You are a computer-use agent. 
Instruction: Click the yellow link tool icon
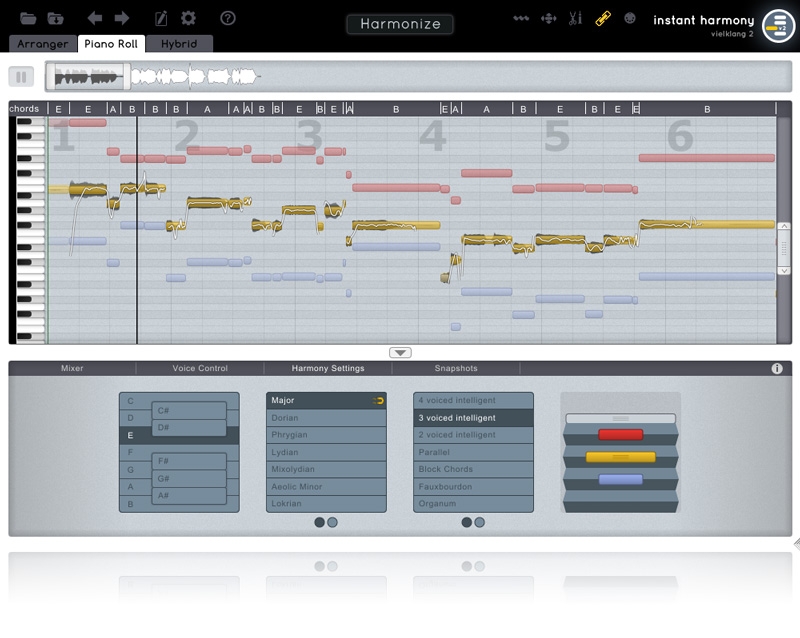click(x=603, y=18)
